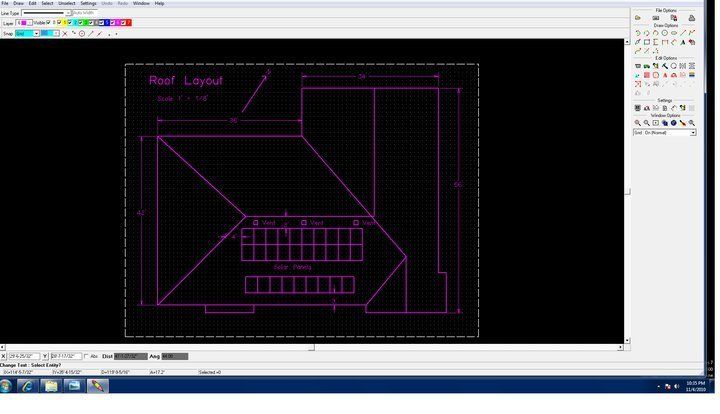Screen dimensions: 720x414
Task: Click the zoom window rectangle icon
Action: pos(656,123)
